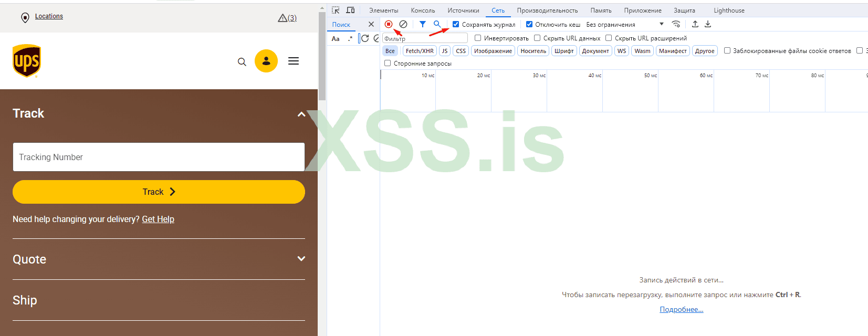Toggle the device toolbar icon

tap(350, 10)
